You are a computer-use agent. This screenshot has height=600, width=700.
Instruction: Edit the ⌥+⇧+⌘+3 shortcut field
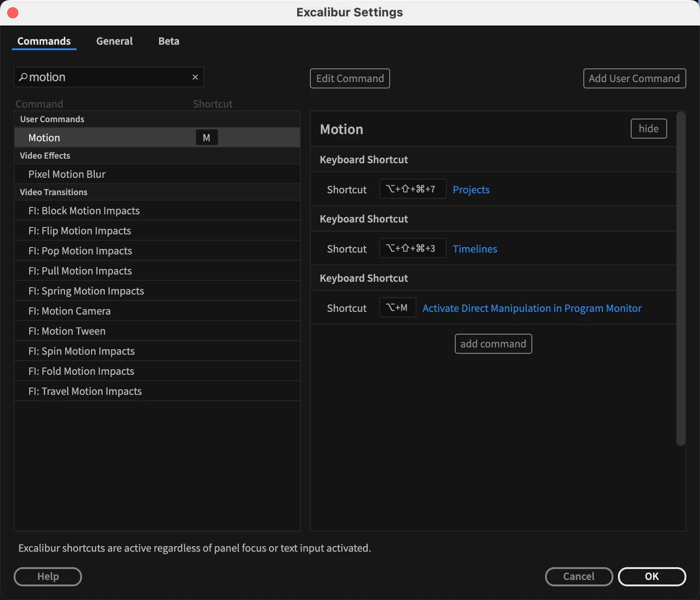tap(412, 248)
